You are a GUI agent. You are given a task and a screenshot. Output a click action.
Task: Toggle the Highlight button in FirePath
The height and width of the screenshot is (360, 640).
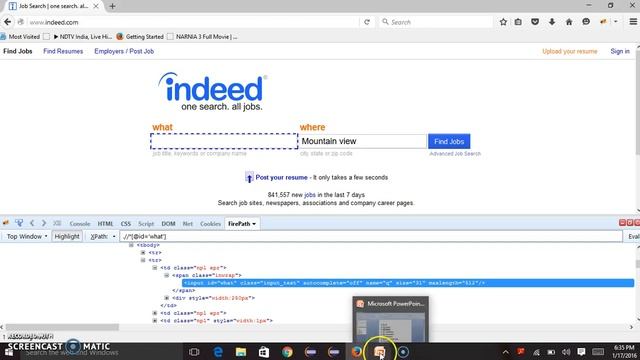67,236
